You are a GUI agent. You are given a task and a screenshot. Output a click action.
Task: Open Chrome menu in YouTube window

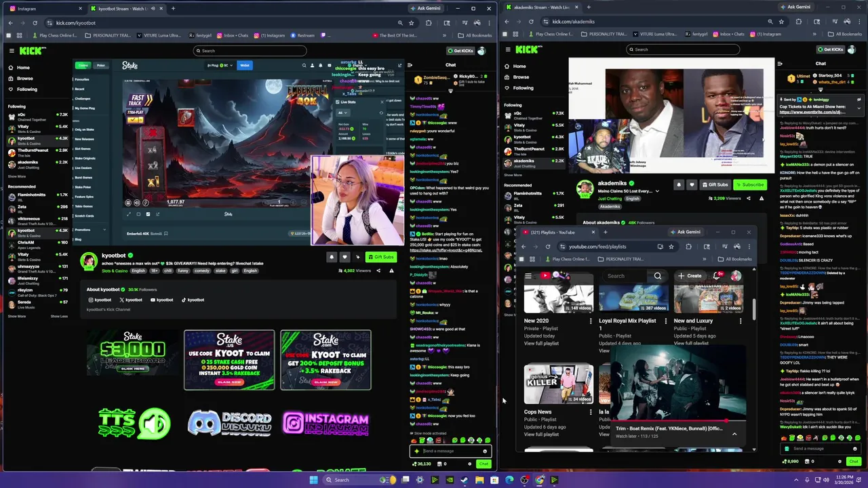[x=749, y=247]
